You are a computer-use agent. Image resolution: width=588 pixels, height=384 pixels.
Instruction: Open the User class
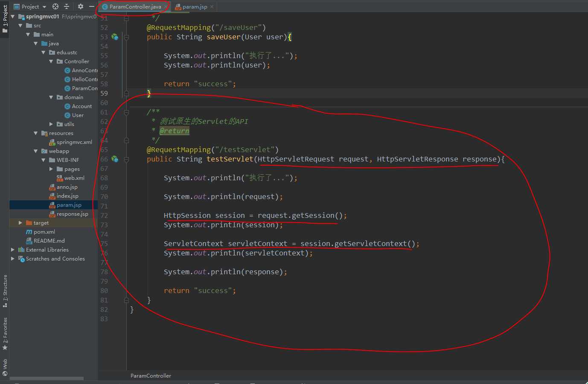coord(74,115)
